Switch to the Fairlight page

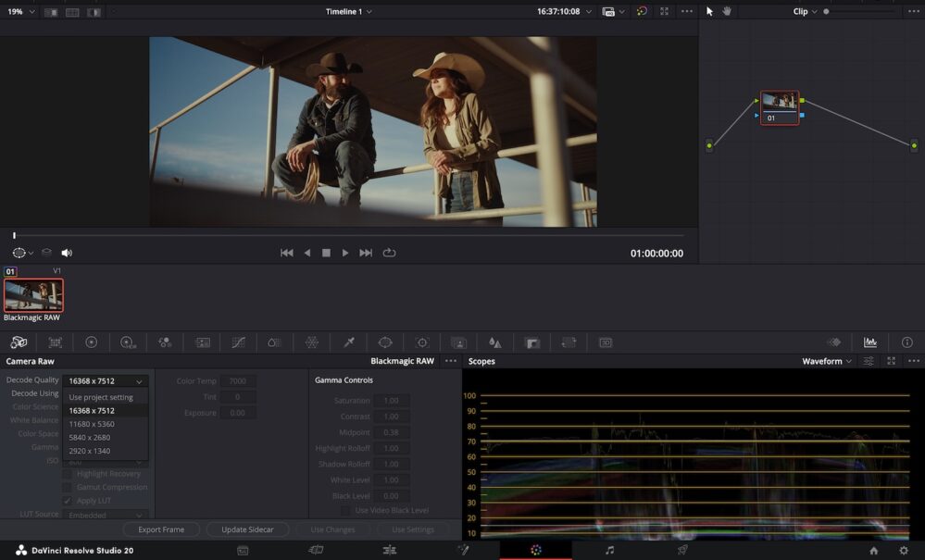[609, 551]
